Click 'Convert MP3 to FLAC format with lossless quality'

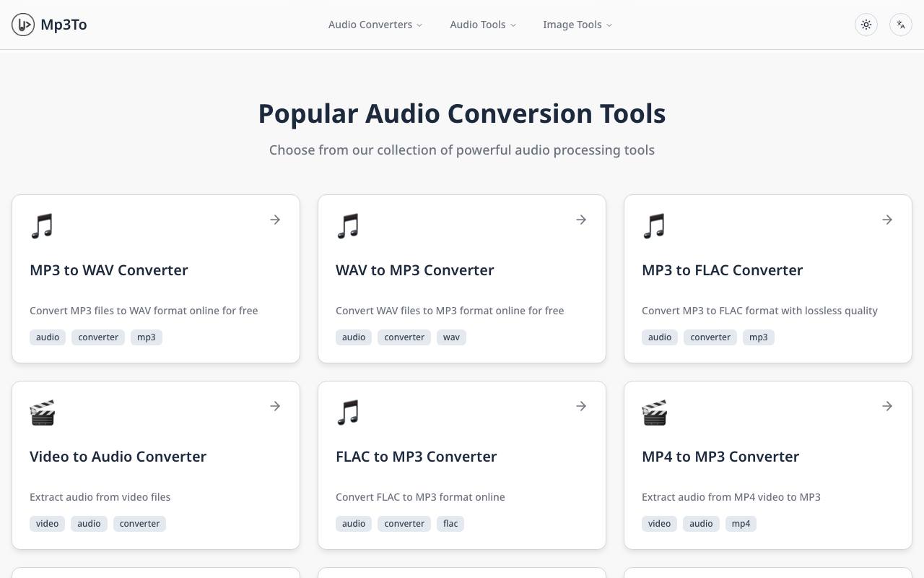coord(759,311)
